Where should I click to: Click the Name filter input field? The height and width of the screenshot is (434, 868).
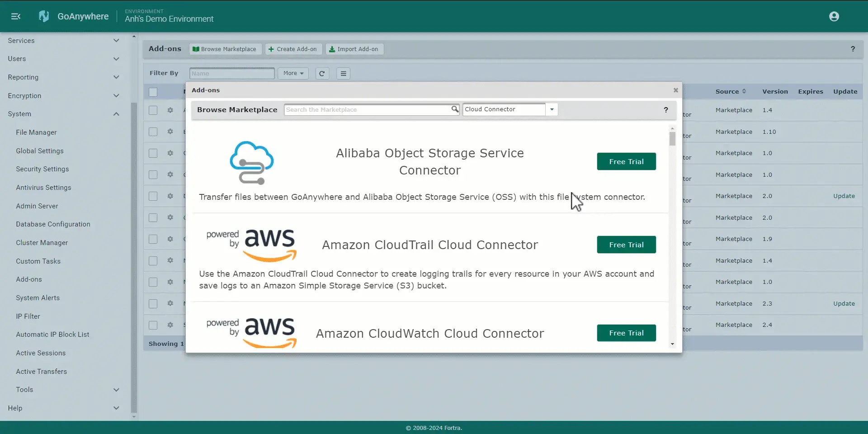[x=231, y=73]
